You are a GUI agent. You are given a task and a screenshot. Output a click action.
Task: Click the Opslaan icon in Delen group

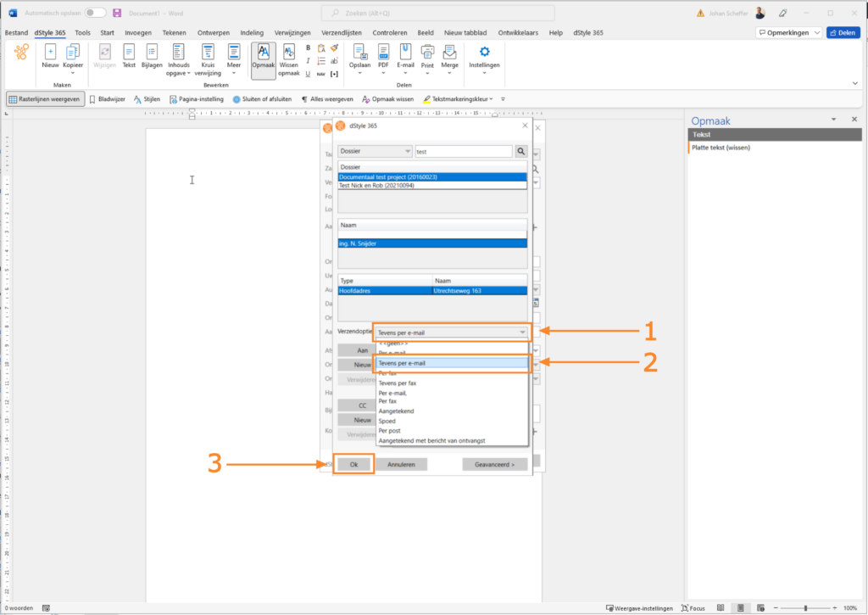[359, 52]
